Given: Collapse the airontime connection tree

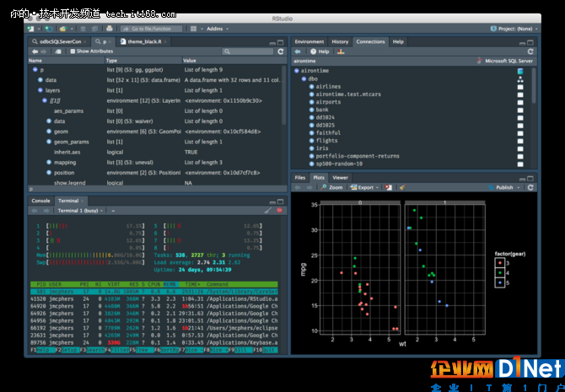Looking at the screenshot, I should coord(297,71).
